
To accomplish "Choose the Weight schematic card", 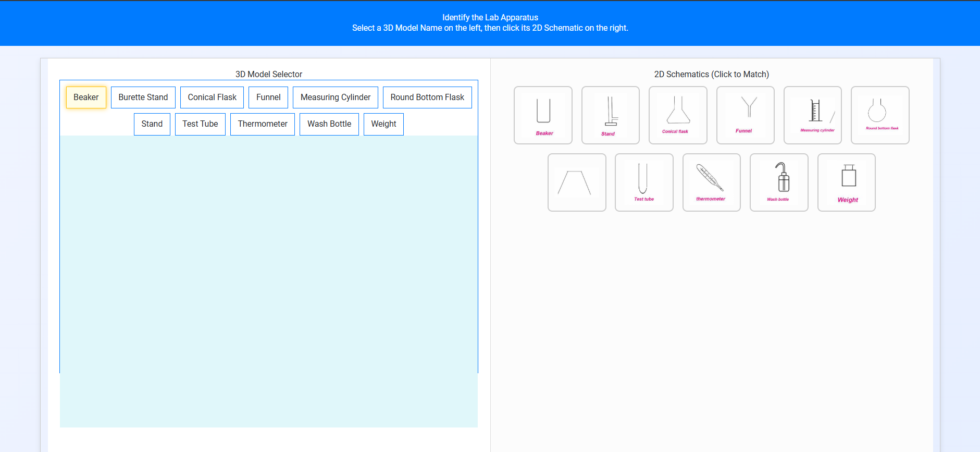I will point(846,182).
